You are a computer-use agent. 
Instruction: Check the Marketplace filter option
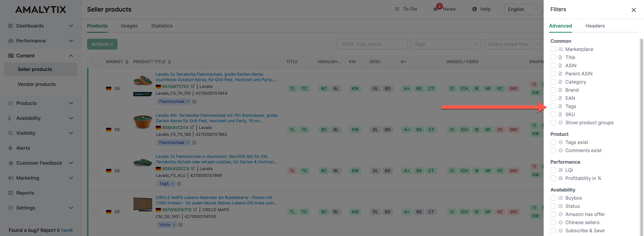pyautogui.click(x=553, y=49)
